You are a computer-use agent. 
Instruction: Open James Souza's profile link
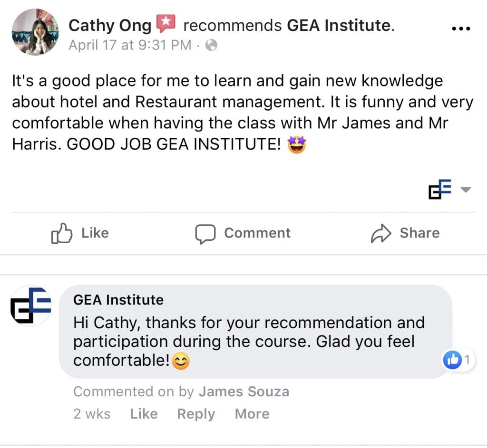[243, 391]
